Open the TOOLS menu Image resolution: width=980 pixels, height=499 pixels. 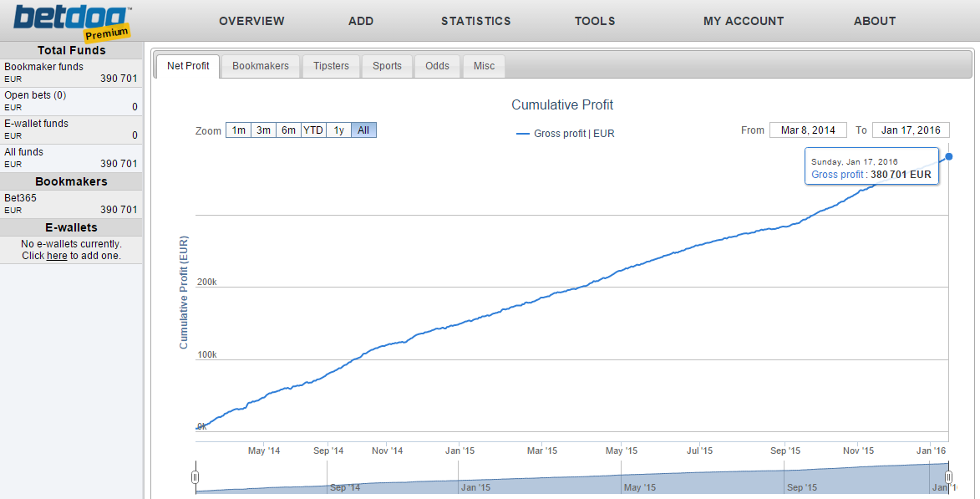coord(595,21)
